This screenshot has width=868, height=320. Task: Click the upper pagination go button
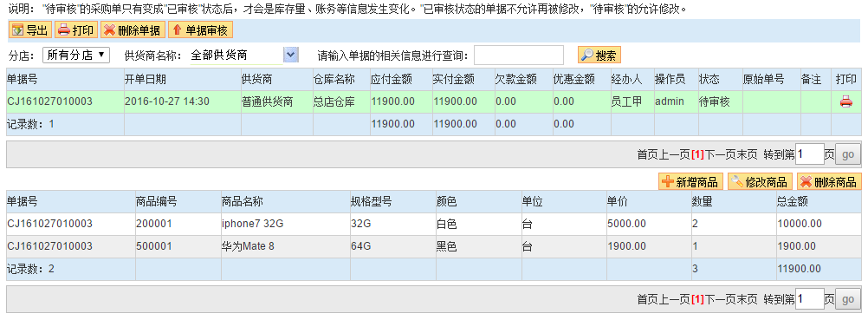848,154
